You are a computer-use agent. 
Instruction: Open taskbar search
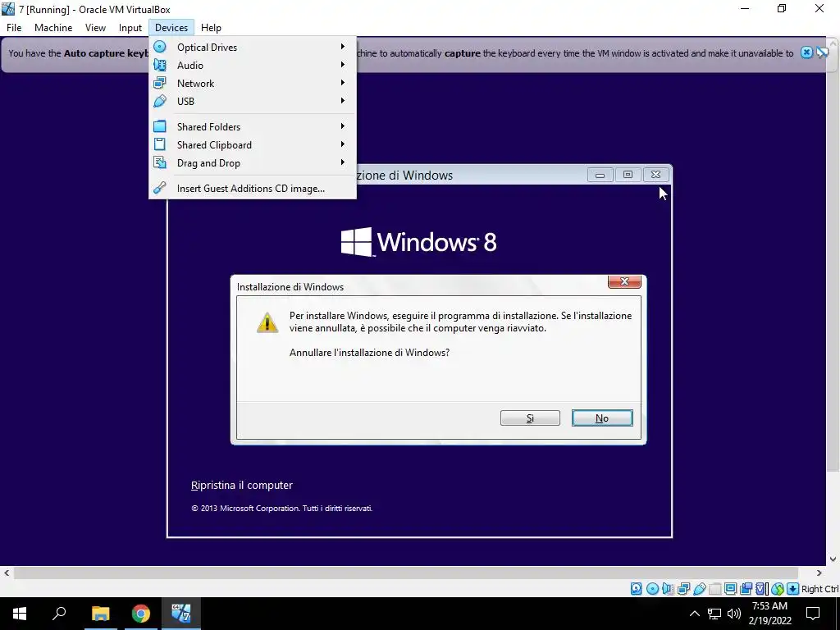59,614
